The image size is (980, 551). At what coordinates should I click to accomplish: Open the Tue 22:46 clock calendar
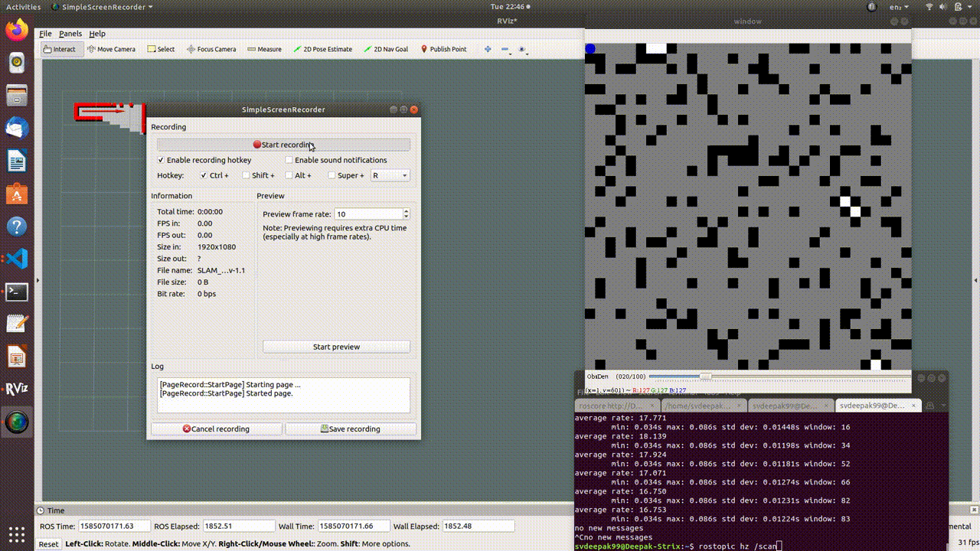pos(510,7)
